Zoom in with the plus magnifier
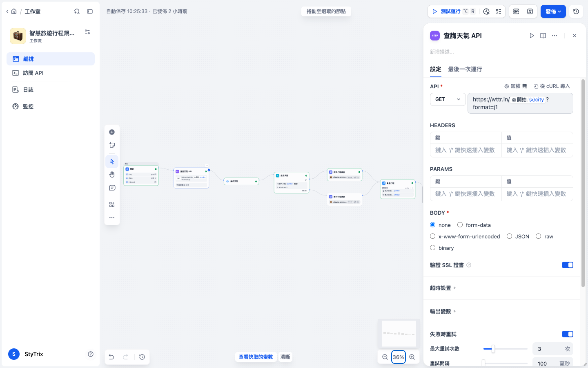588x368 pixels. tap(412, 357)
